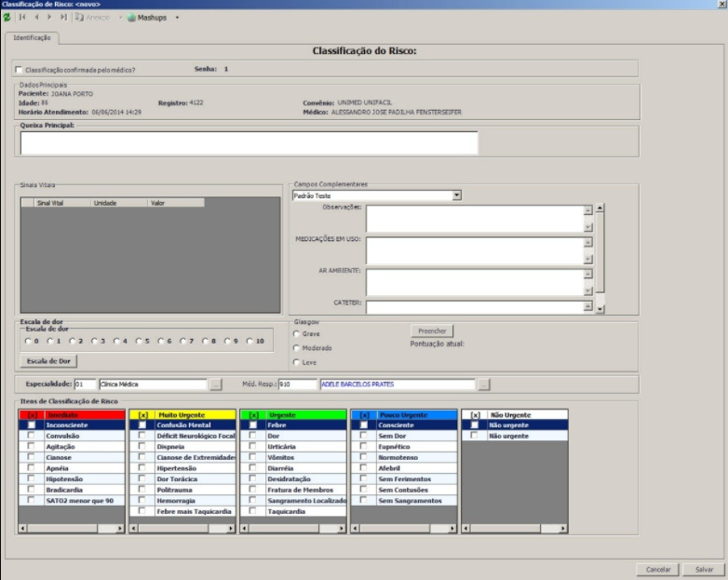Check the Convulsão item
The width and height of the screenshot is (728, 580).
[x=31, y=436]
